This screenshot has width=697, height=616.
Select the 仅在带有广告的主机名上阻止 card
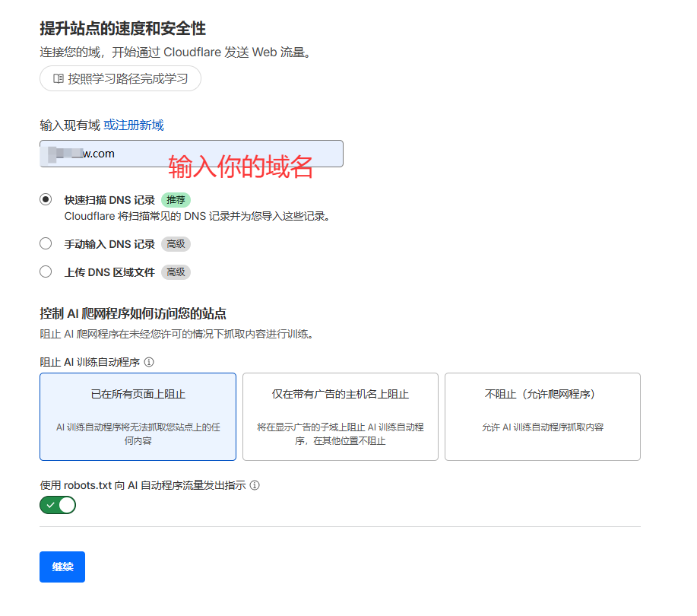click(x=341, y=416)
